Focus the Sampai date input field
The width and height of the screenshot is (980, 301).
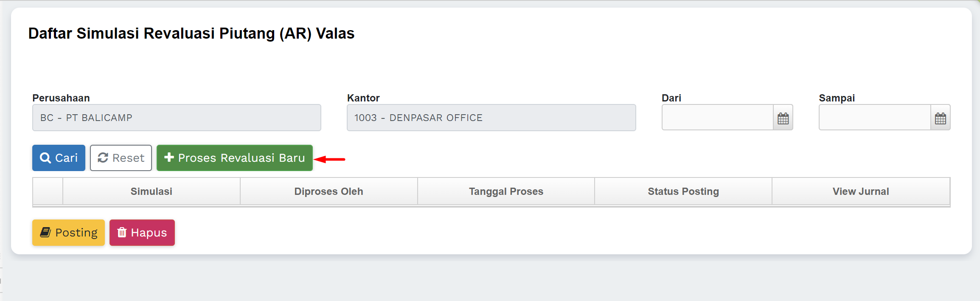tap(874, 118)
